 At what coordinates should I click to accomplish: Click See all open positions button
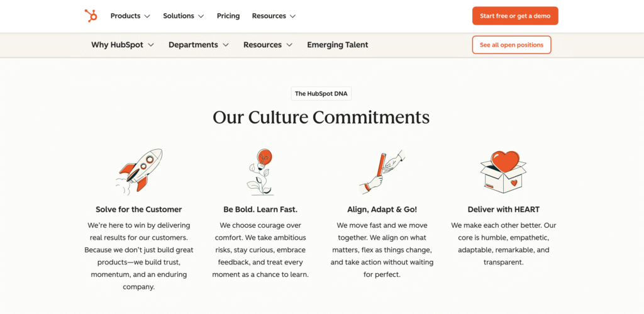coord(511,45)
